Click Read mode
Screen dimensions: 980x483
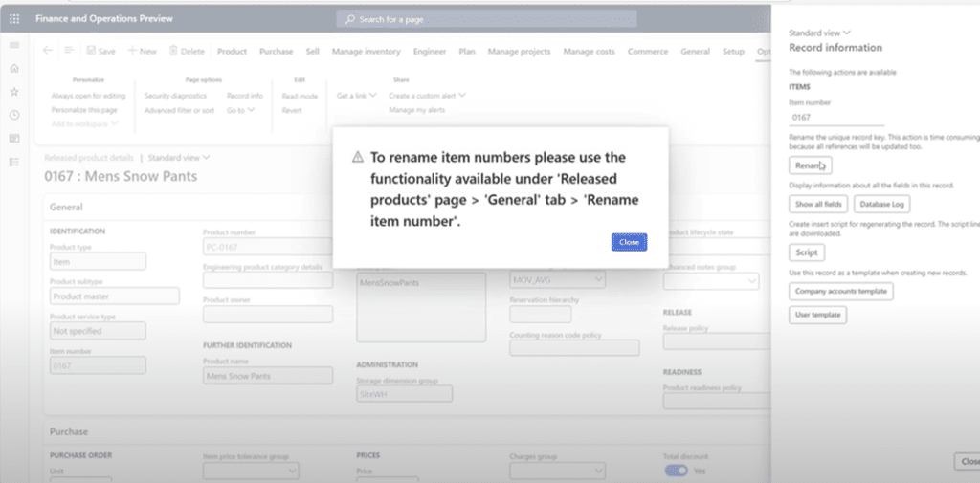pyautogui.click(x=300, y=97)
